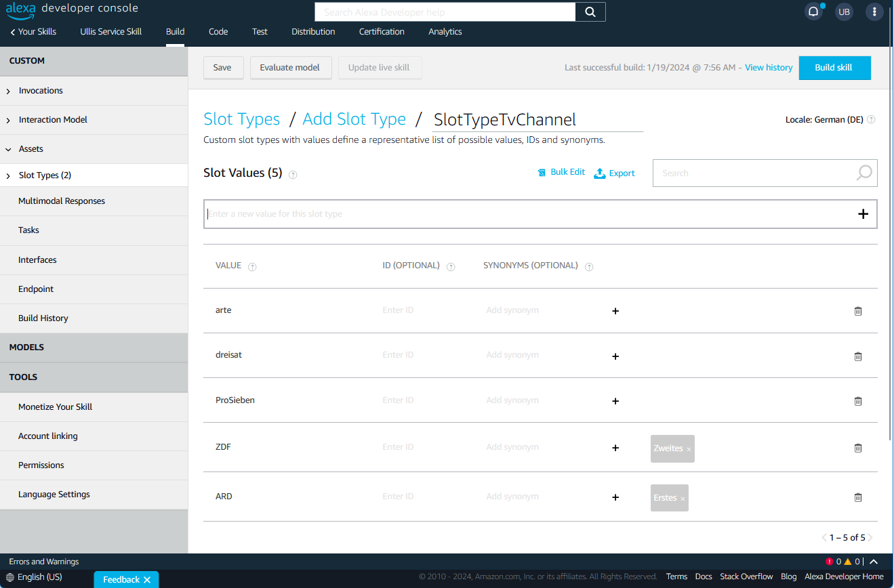Remove the Erstes synonym chip
Screen dimensions: 894x588
[x=683, y=499]
